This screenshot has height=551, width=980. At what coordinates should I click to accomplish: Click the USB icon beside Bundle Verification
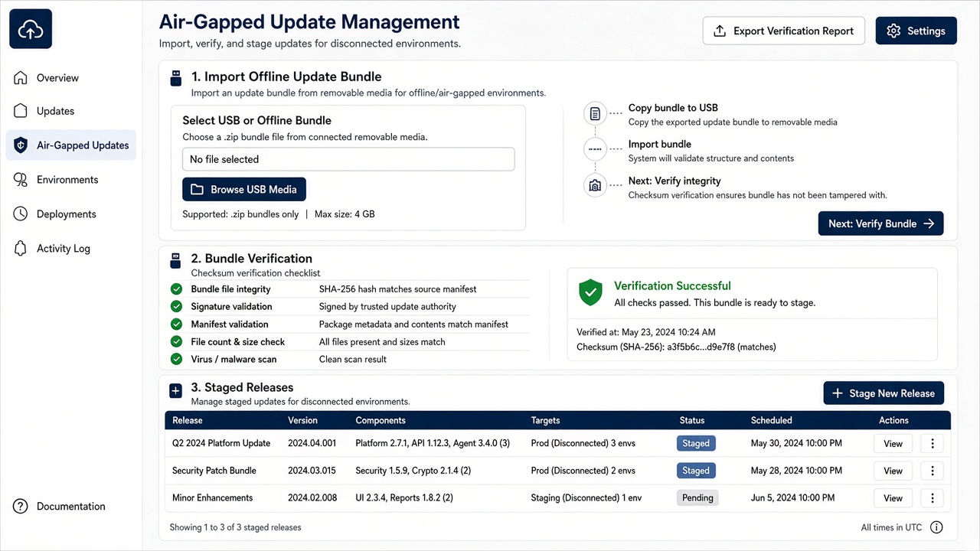tap(175, 260)
